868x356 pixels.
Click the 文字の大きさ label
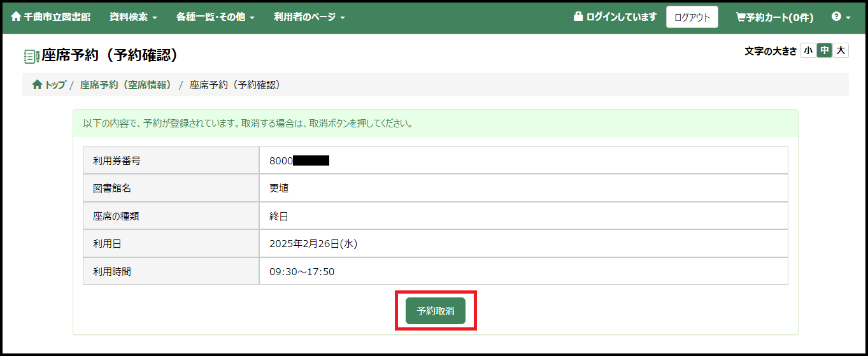coord(771,51)
